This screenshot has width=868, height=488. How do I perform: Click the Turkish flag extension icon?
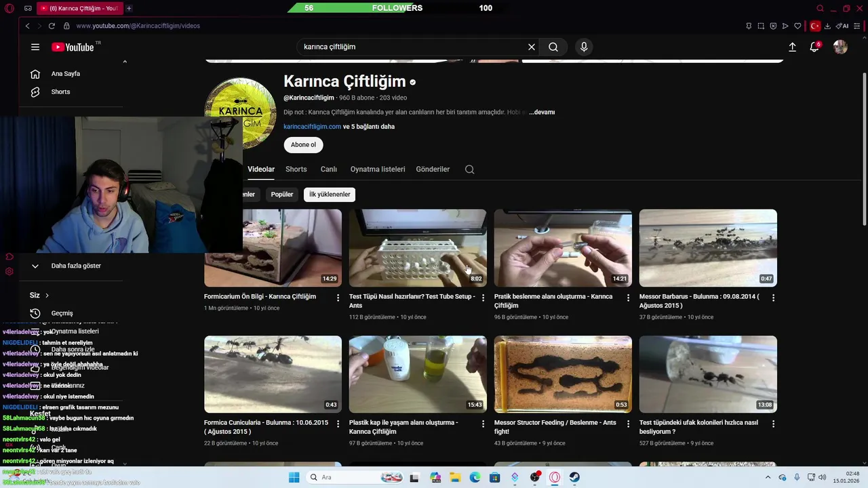tap(815, 26)
